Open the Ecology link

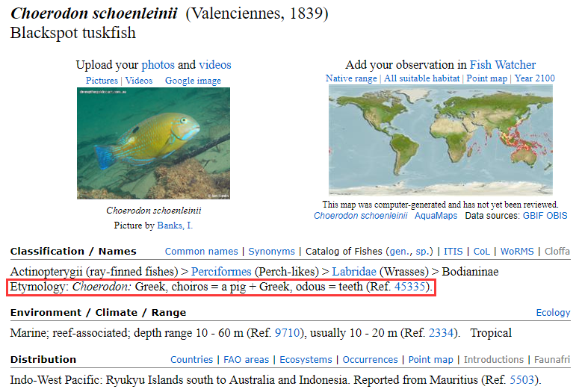click(553, 313)
